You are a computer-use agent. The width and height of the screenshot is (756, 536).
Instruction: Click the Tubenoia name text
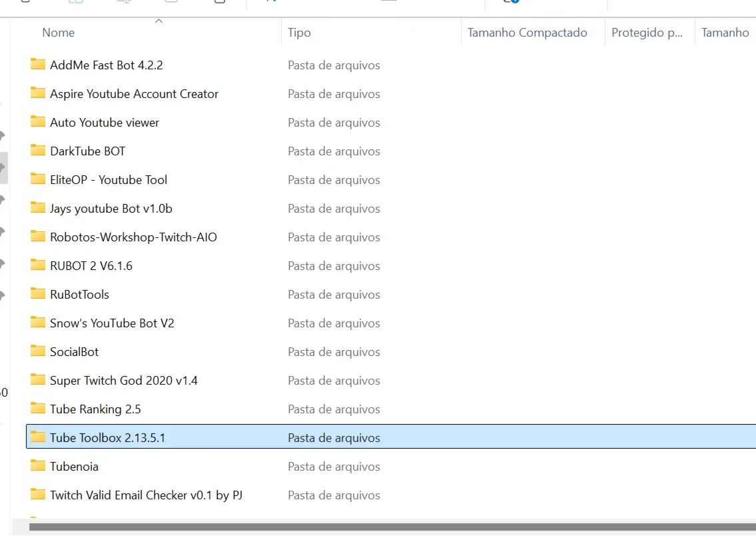(x=74, y=467)
